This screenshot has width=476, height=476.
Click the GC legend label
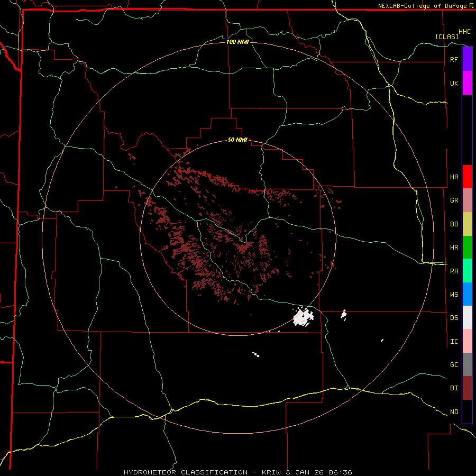click(454, 365)
